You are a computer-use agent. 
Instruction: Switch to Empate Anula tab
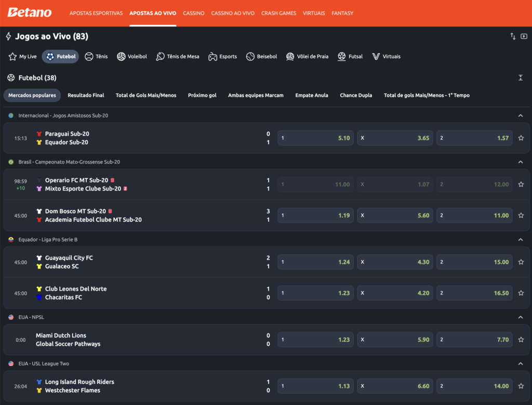312,96
